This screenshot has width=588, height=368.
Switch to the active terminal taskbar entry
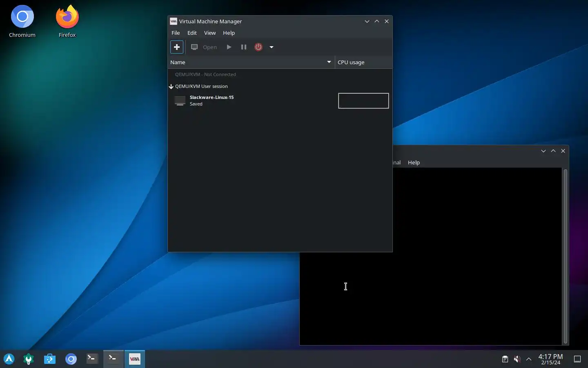coord(113,359)
